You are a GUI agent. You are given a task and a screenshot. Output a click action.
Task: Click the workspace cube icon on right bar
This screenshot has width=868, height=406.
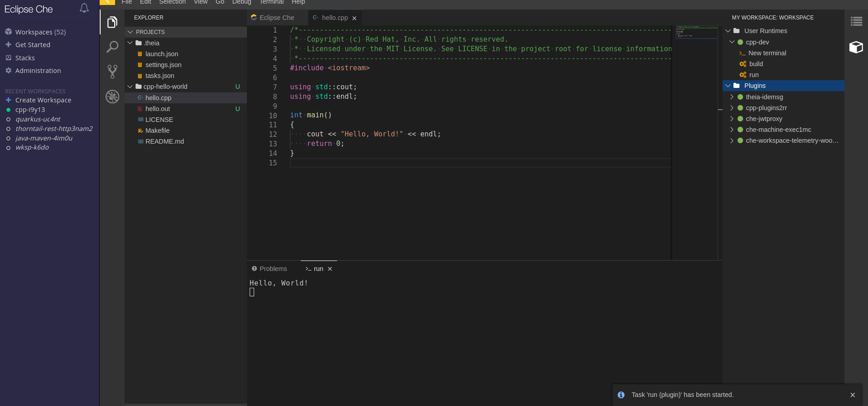856,47
